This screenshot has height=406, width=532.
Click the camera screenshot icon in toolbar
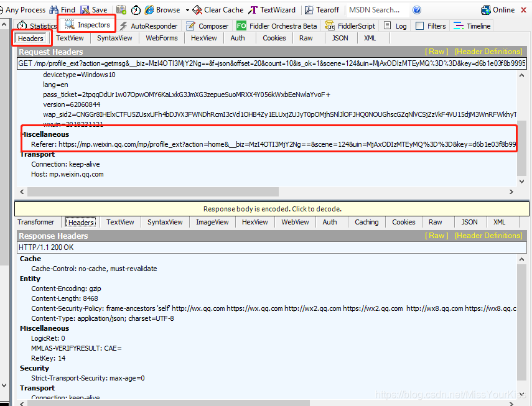click(121, 10)
